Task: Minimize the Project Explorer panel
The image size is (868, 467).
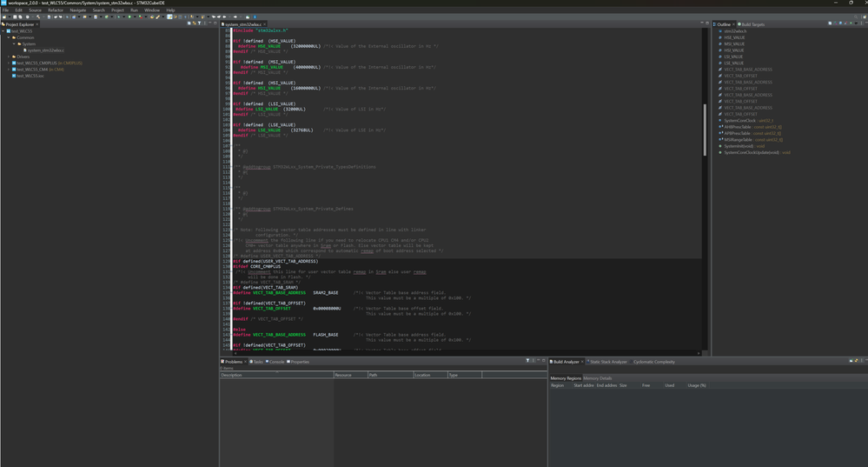Action: (209, 23)
